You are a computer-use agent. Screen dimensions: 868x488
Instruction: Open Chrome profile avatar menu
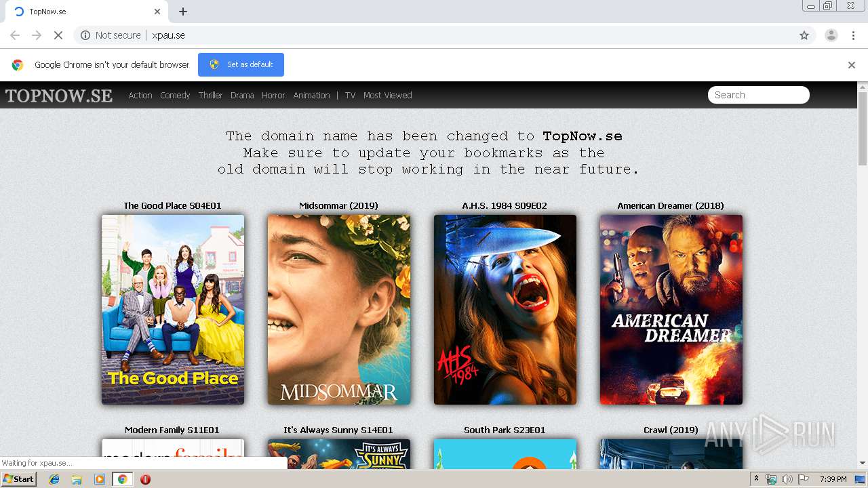[831, 35]
